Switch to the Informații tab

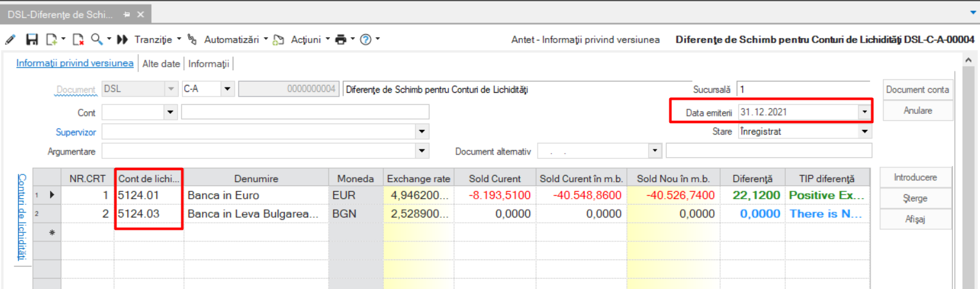(x=208, y=64)
